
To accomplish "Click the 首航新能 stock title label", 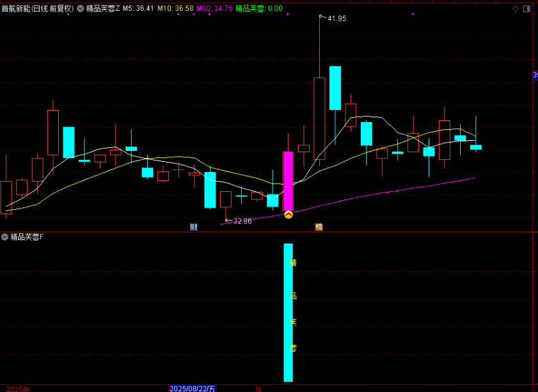I will click(x=37, y=9).
